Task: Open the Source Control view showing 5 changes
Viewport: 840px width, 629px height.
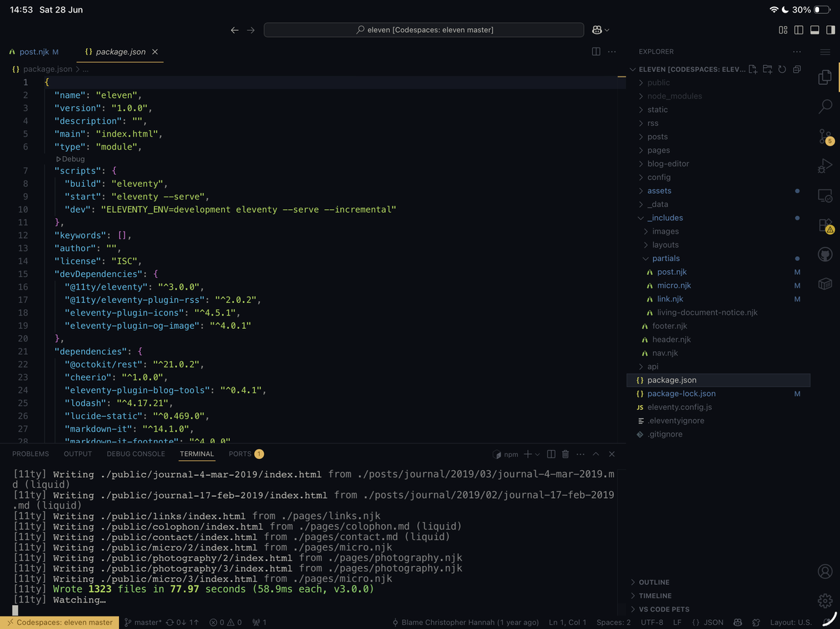Action: (x=825, y=137)
